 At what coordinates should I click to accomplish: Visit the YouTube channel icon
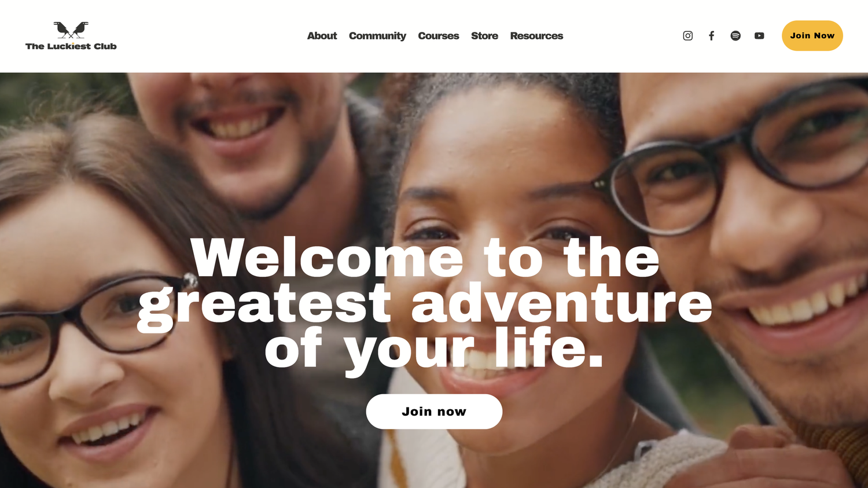[x=759, y=36]
